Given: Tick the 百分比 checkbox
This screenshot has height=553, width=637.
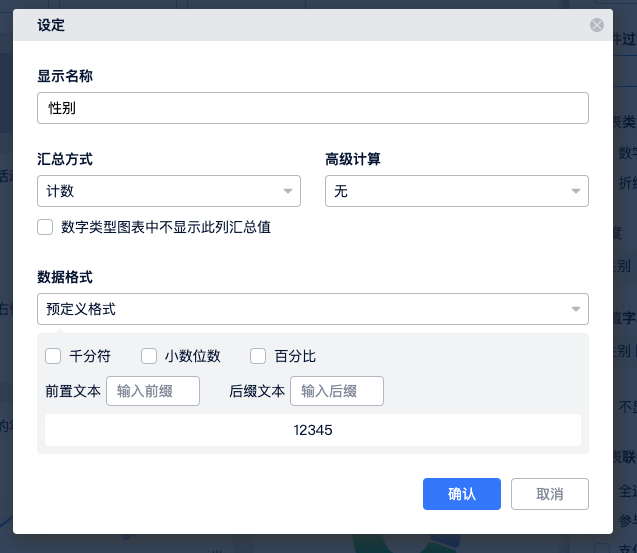Looking at the screenshot, I should 258,356.
